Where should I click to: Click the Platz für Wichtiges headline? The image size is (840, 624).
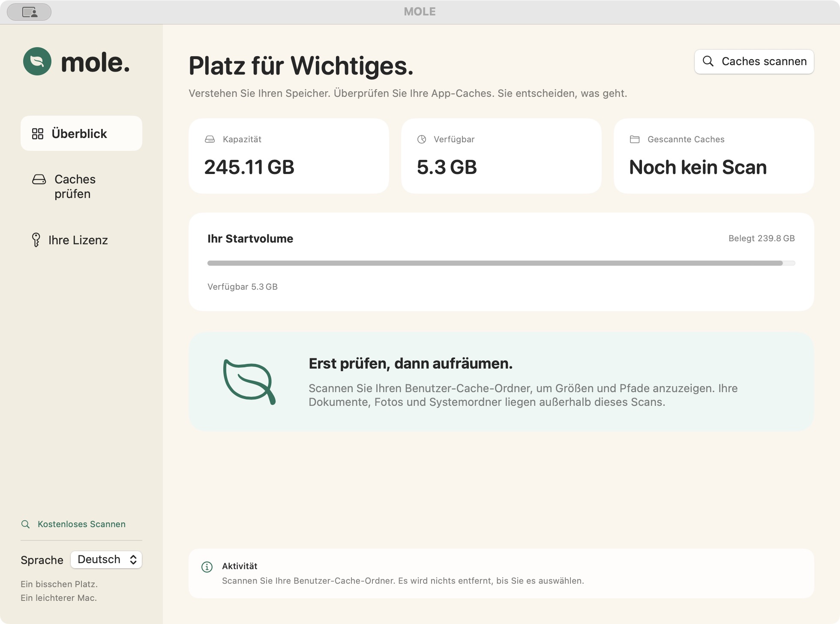301,66
